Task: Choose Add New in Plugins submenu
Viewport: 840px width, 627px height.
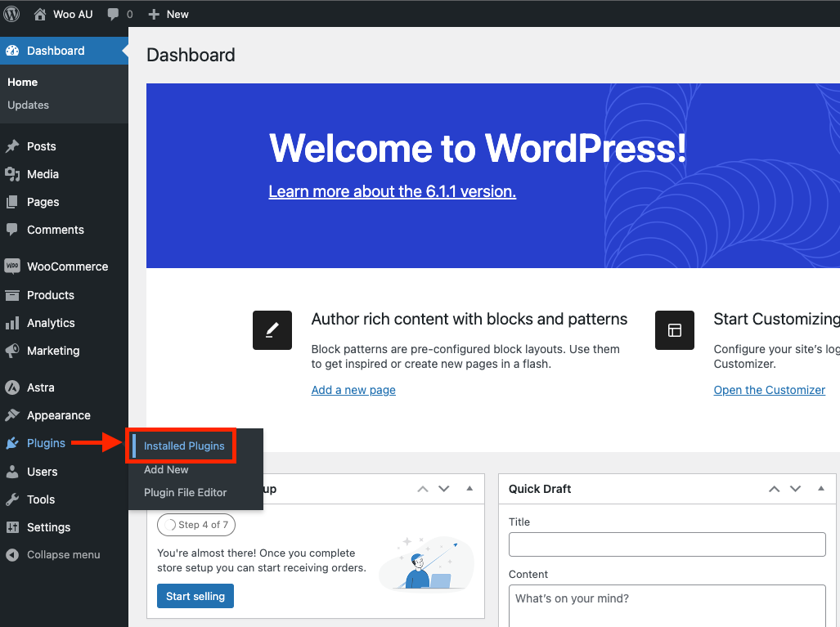Action: (166, 469)
